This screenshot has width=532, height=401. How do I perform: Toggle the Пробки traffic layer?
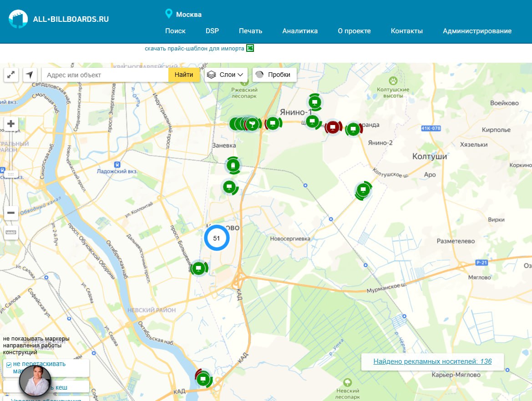[274, 75]
